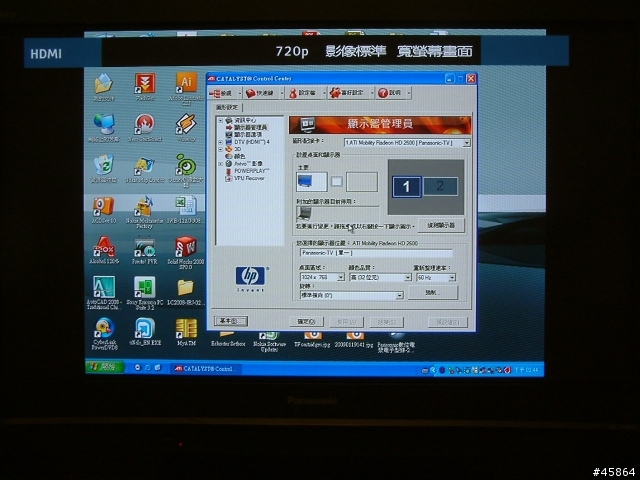Viewport: 640px width, 480px height.
Task: Click the laptop attached-display icon
Action: coord(304,213)
